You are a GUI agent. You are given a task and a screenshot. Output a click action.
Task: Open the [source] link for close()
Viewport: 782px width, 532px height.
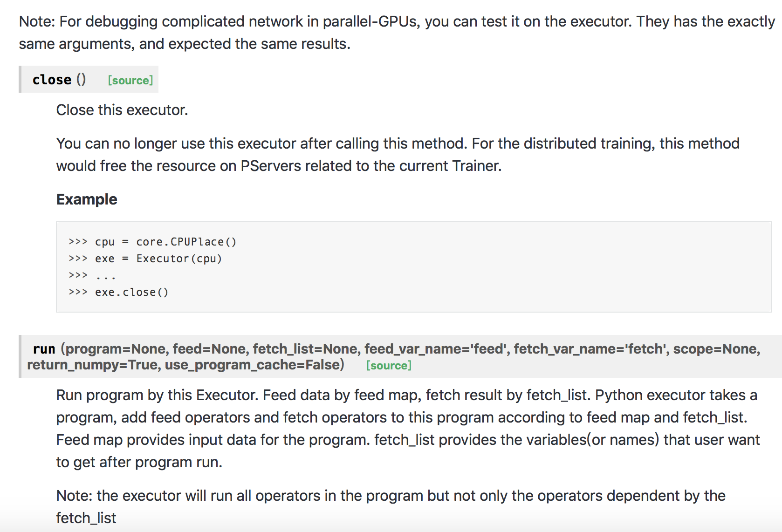130,80
